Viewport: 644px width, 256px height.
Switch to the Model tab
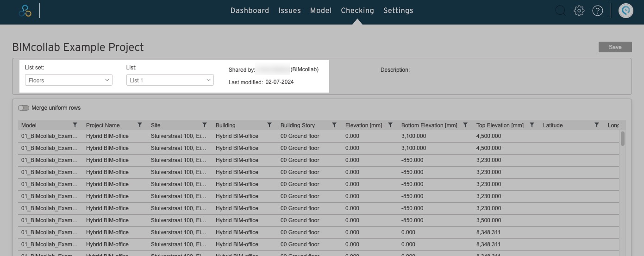[321, 10]
